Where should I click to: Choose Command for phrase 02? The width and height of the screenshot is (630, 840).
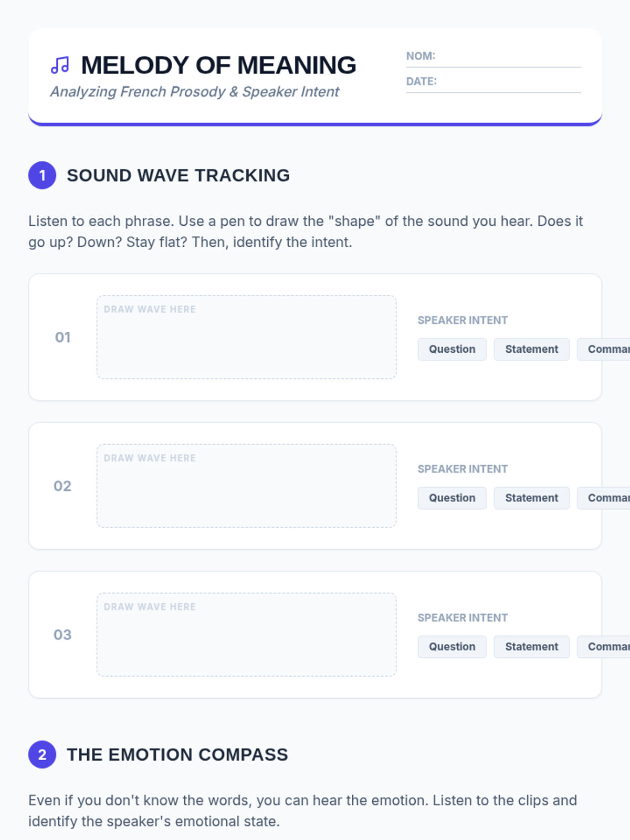tap(603, 498)
